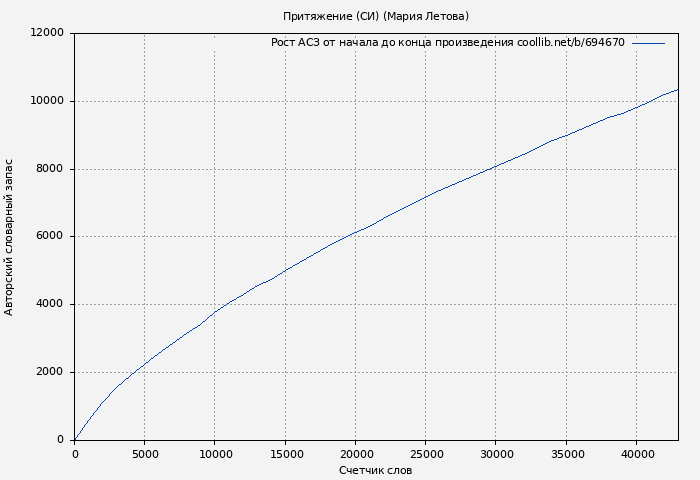This screenshot has height=480, width=700.
Task: Click the x-axis label "Счетчик слов"
Action: click(375, 470)
